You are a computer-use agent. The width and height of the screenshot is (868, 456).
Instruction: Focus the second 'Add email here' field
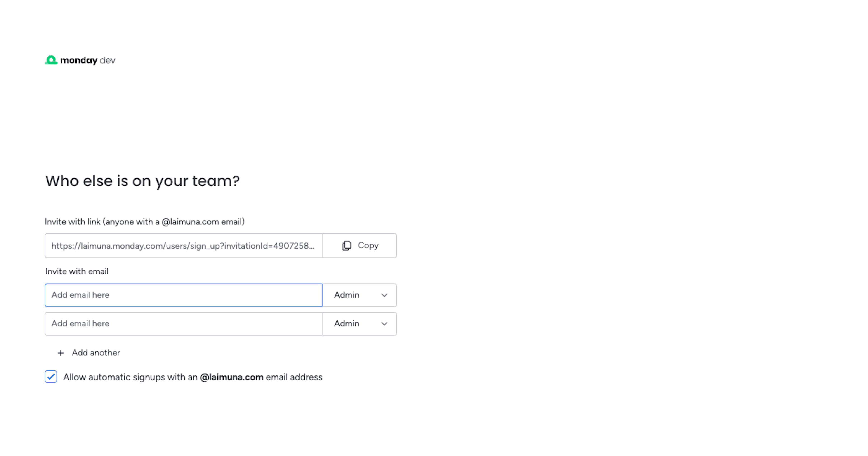tap(183, 324)
